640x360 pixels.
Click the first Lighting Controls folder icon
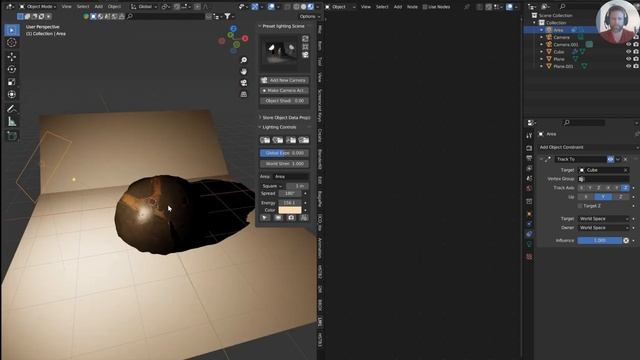[265, 140]
